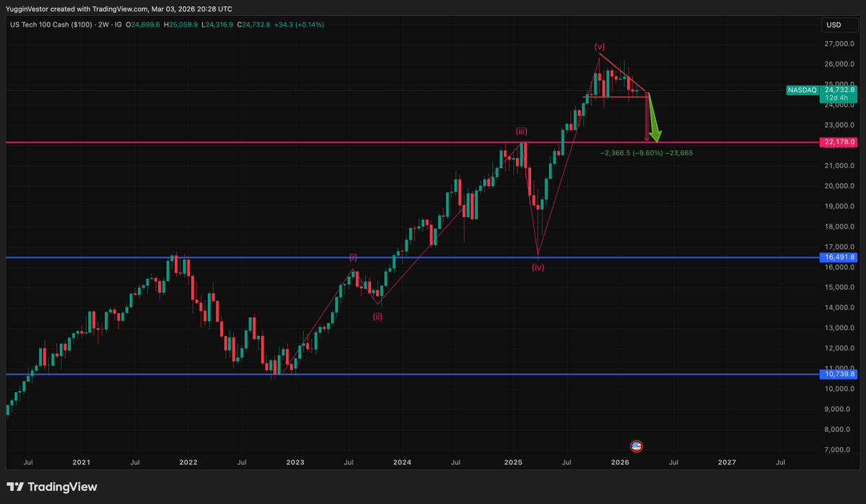Select the (iii) wave label

pyautogui.click(x=521, y=131)
